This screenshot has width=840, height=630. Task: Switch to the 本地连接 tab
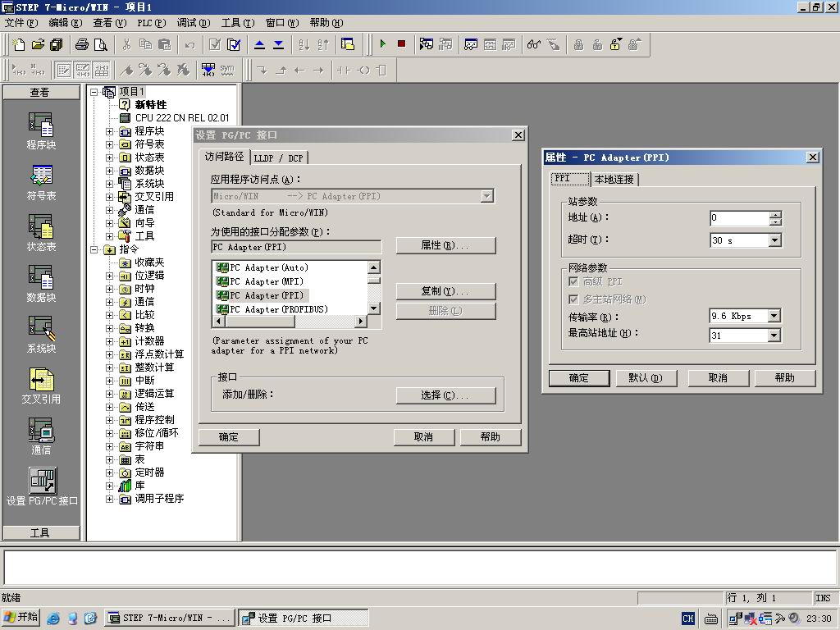pos(614,180)
